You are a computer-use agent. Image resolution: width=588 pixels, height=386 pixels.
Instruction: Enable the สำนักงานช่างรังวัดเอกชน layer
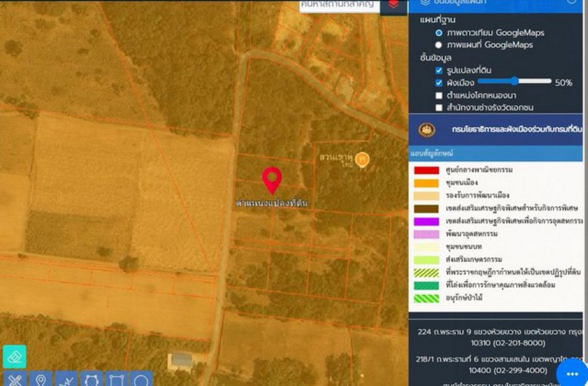[x=439, y=108]
